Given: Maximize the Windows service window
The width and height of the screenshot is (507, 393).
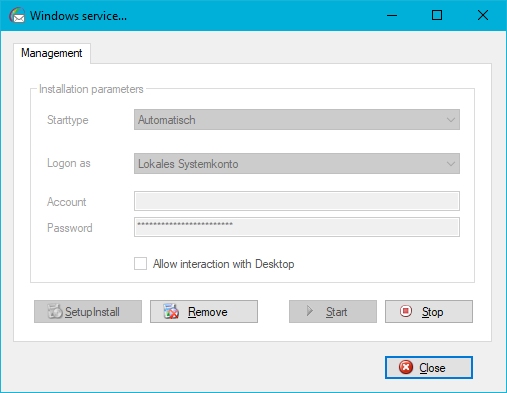Looking at the screenshot, I should 437,15.
